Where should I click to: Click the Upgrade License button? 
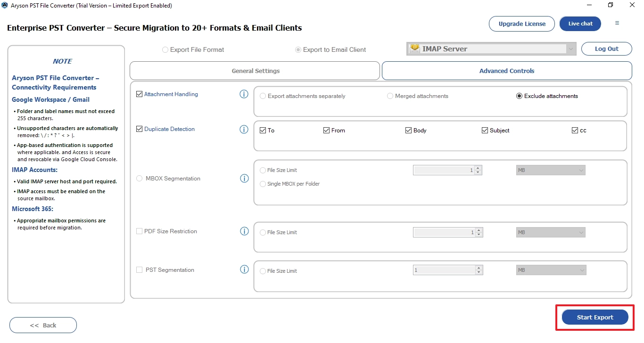coord(522,24)
